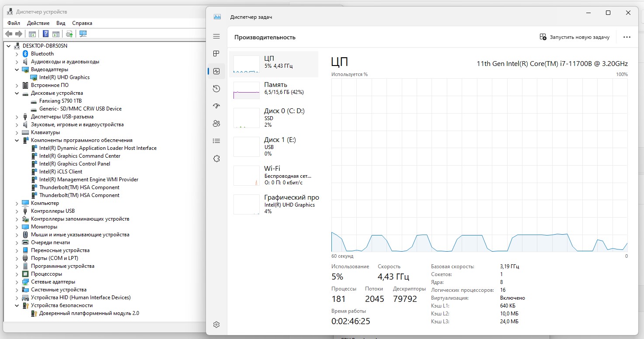Collapse Устройства безопасности node
Screen dimensions: 644x339
coord(17,305)
